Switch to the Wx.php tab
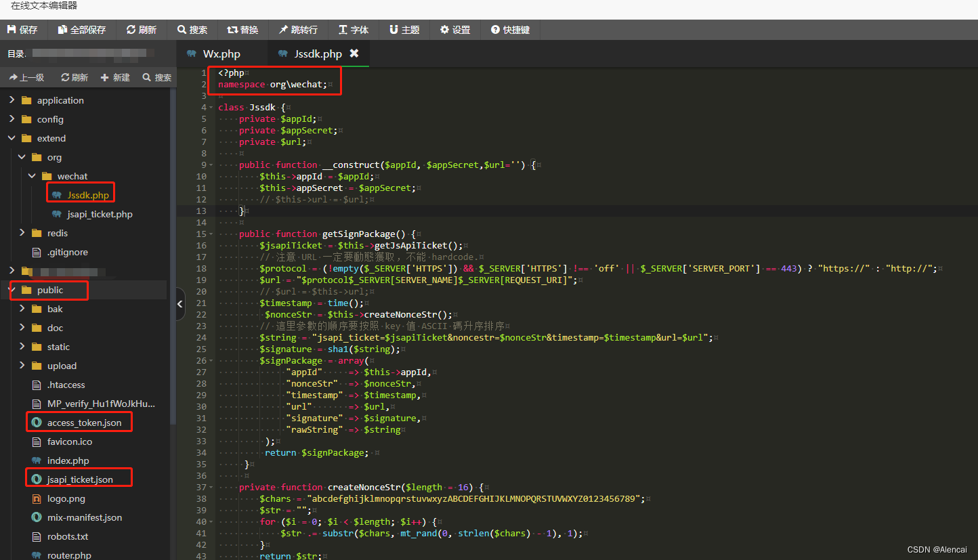The width and height of the screenshot is (978, 560). click(x=221, y=54)
